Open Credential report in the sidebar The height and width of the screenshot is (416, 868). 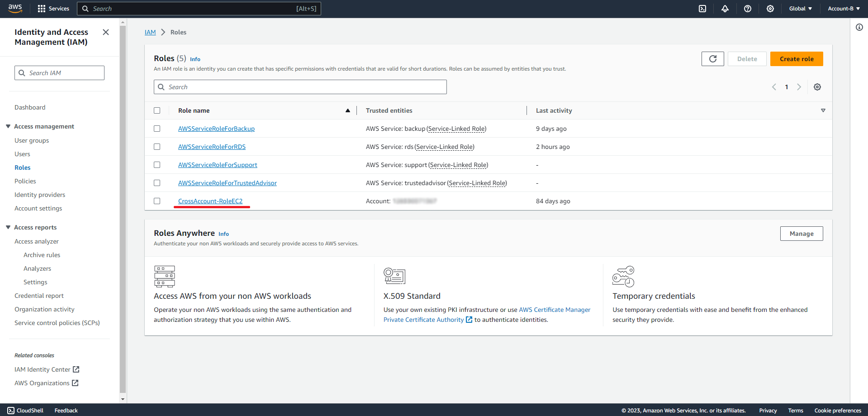pyautogui.click(x=39, y=296)
